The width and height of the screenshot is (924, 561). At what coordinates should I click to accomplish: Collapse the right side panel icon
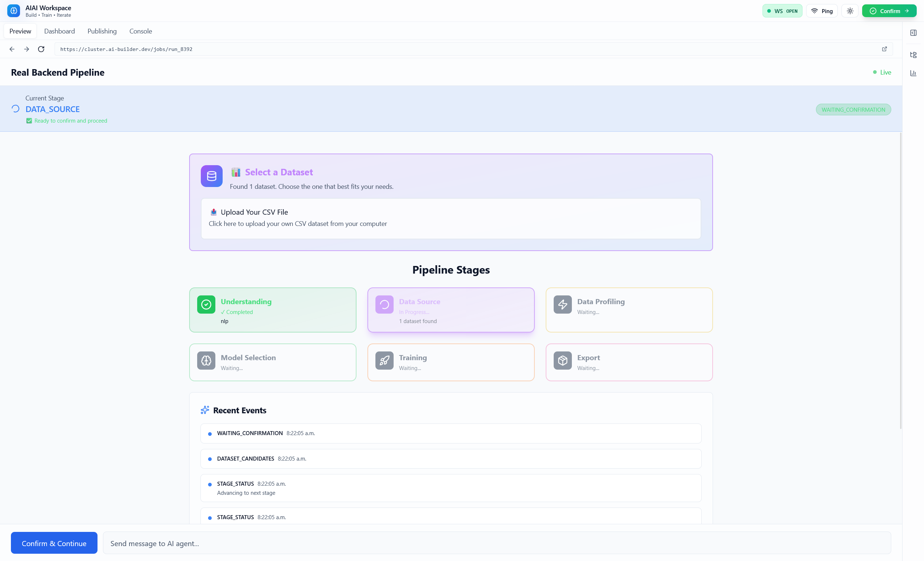pyautogui.click(x=913, y=33)
